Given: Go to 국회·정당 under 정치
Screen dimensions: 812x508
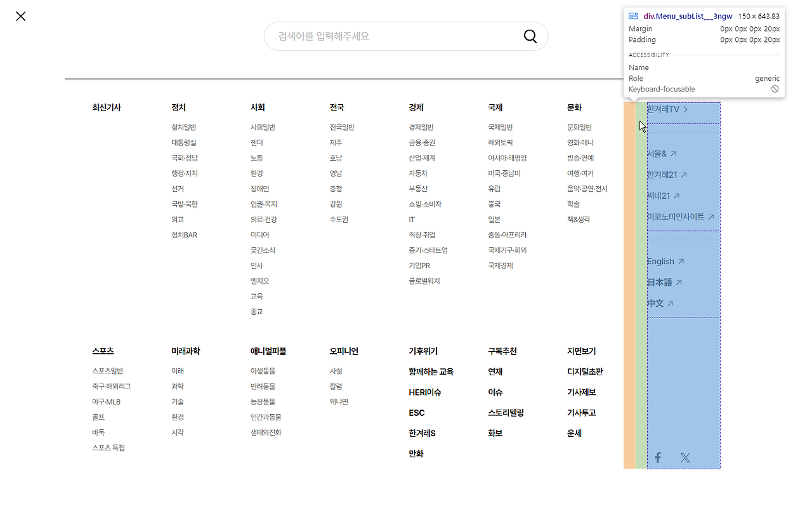Looking at the screenshot, I should 184,158.
